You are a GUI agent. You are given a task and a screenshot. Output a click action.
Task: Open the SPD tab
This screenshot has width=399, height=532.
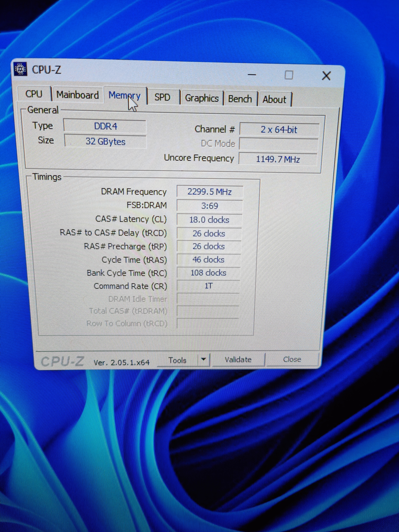click(x=162, y=97)
